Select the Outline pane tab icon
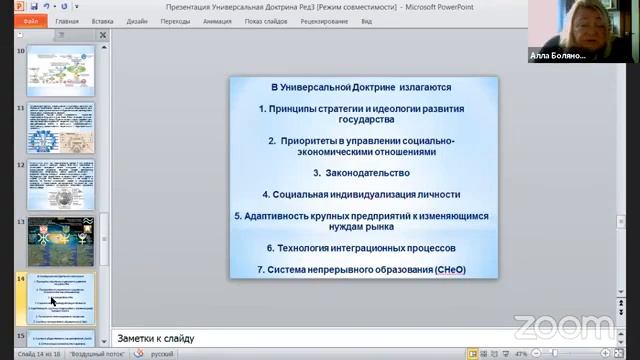Viewport: 640px width, 360px height. (x=61, y=36)
